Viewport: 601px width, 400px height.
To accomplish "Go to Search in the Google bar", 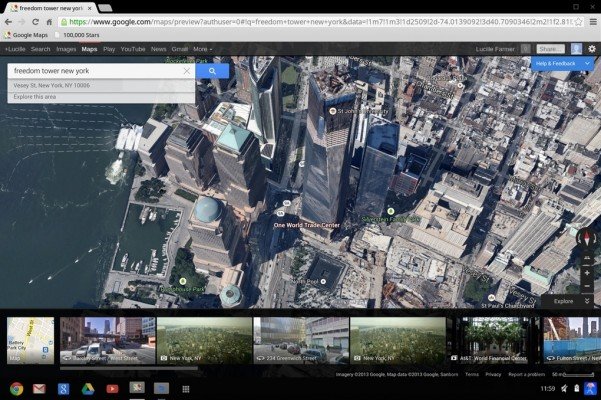I will [41, 49].
